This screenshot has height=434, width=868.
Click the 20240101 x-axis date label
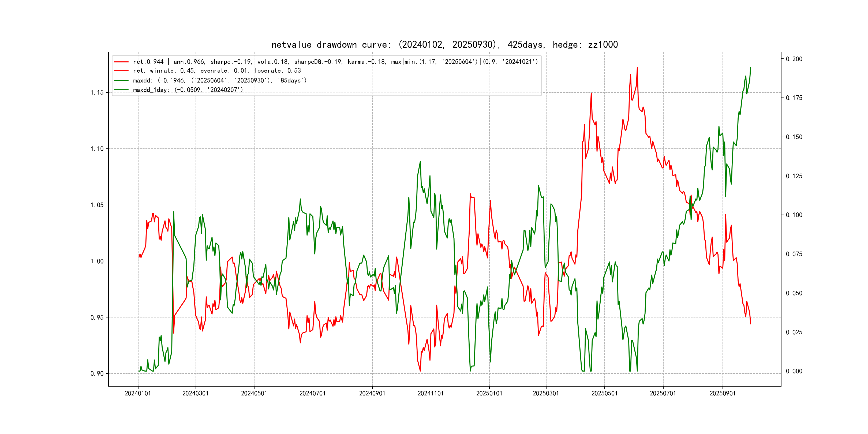138,393
